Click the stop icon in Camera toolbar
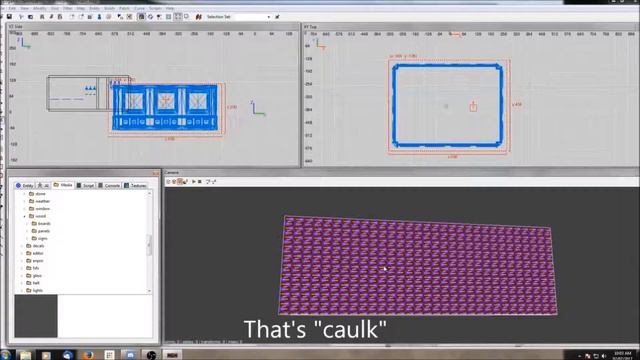This screenshot has height=360, width=640. coord(200,182)
